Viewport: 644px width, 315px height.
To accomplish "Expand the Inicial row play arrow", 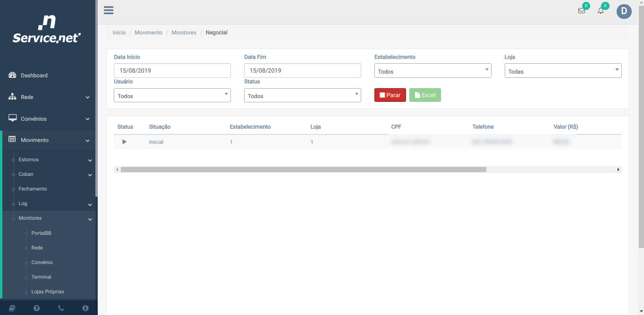I will (124, 142).
